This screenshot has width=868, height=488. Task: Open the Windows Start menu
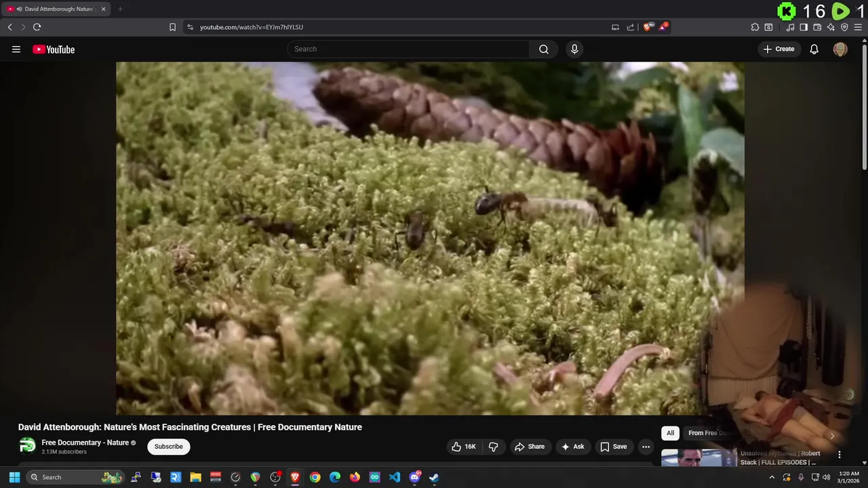click(14, 477)
